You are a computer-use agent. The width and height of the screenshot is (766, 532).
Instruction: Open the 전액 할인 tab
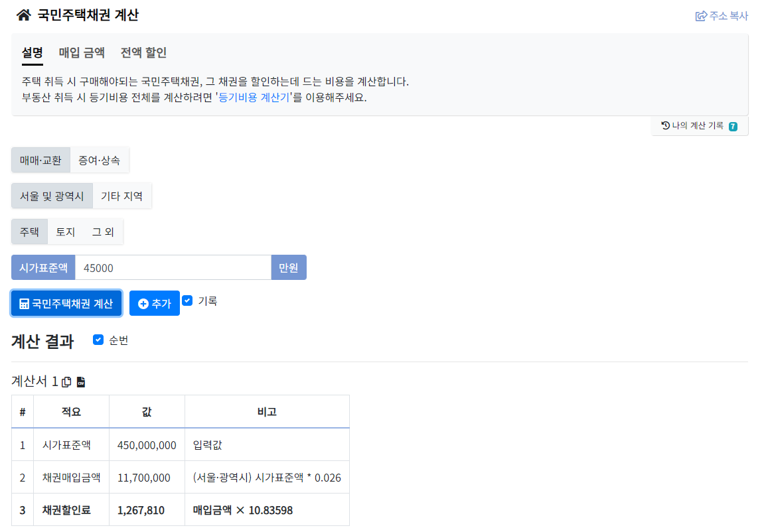click(143, 52)
